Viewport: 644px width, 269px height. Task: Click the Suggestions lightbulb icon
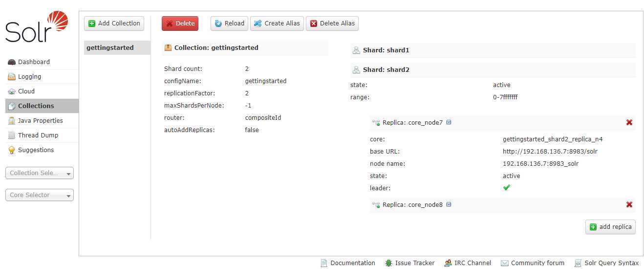click(x=12, y=150)
